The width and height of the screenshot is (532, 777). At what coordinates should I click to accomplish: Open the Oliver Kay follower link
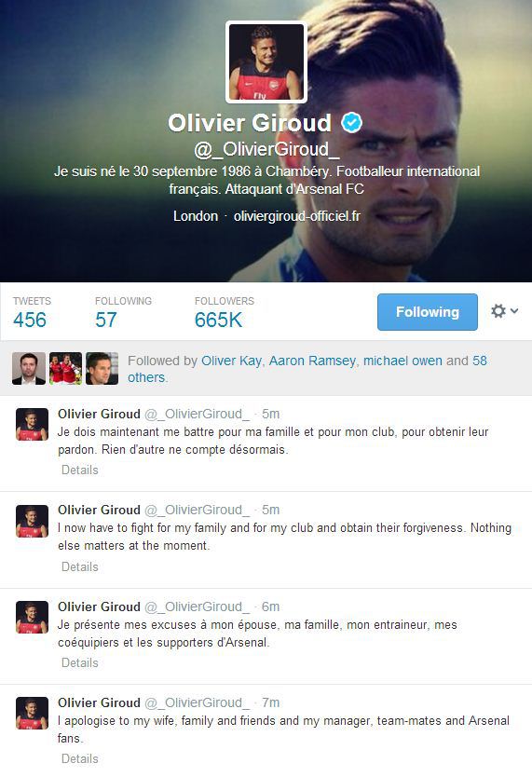click(x=231, y=361)
